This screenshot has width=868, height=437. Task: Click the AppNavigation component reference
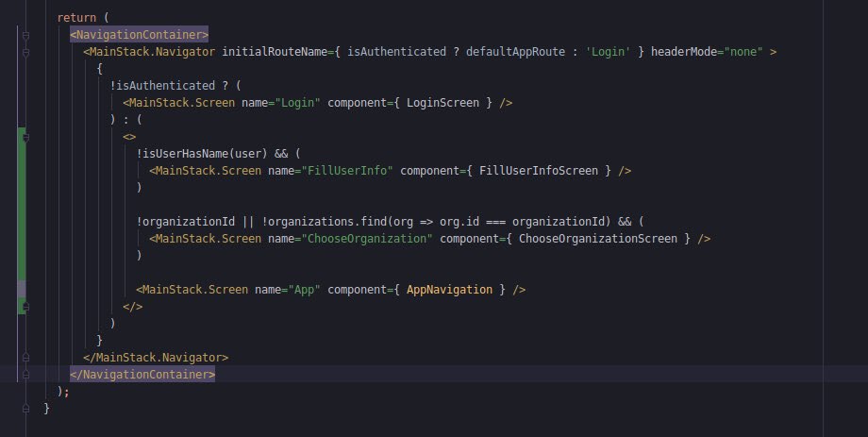[x=449, y=290]
